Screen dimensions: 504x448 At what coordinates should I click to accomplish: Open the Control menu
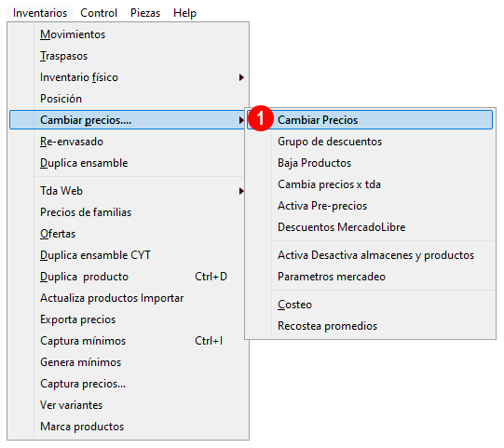(x=99, y=13)
